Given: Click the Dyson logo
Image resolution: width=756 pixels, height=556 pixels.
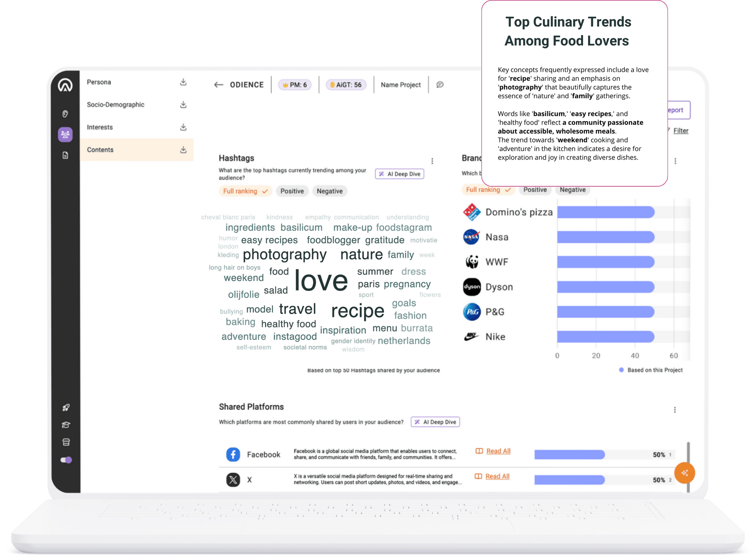Looking at the screenshot, I should 471,287.
